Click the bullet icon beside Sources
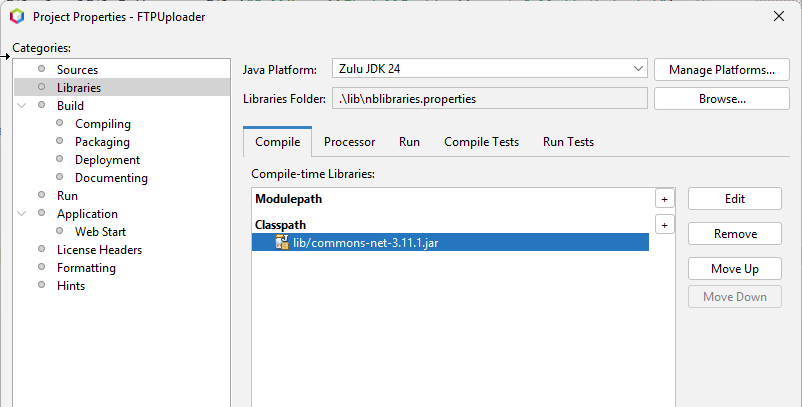This screenshot has width=802, height=407. (42, 70)
